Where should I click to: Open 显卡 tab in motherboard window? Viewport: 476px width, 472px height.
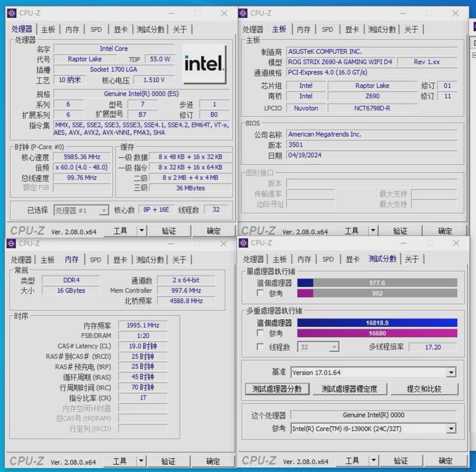[352, 29]
